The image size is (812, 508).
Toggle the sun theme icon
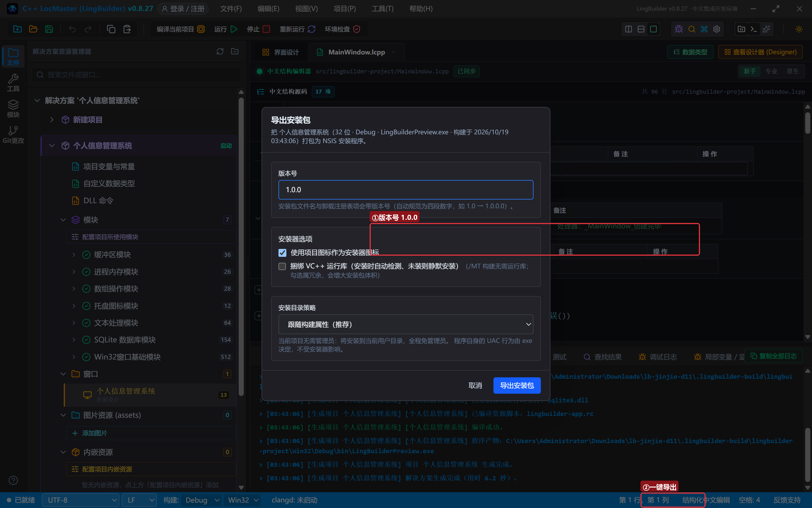click(799, 29)
